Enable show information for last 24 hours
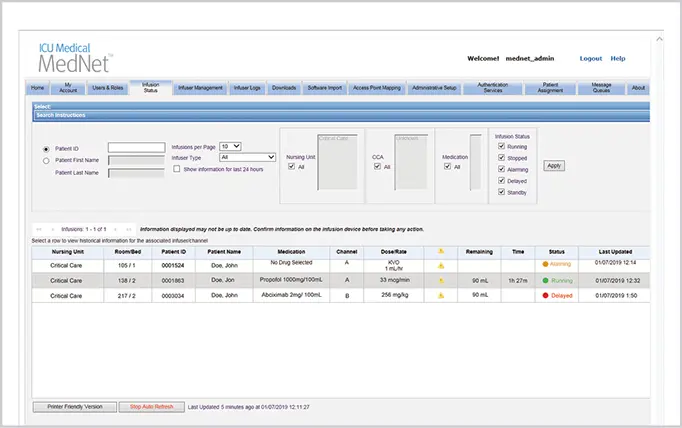The height and width of the screenshot is (428, 682). (177, 169)
